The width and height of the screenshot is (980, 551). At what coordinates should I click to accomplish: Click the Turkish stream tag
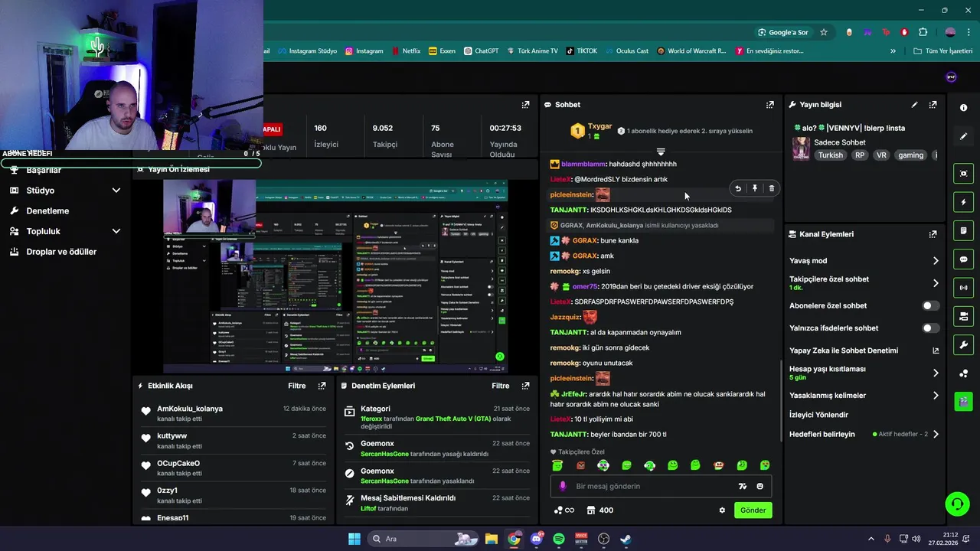tap(830, 155)
